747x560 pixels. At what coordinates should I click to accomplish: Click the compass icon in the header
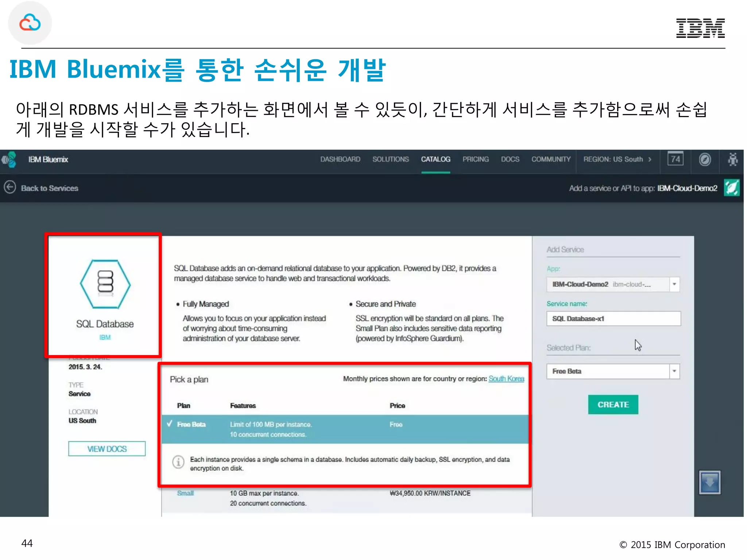705,159
